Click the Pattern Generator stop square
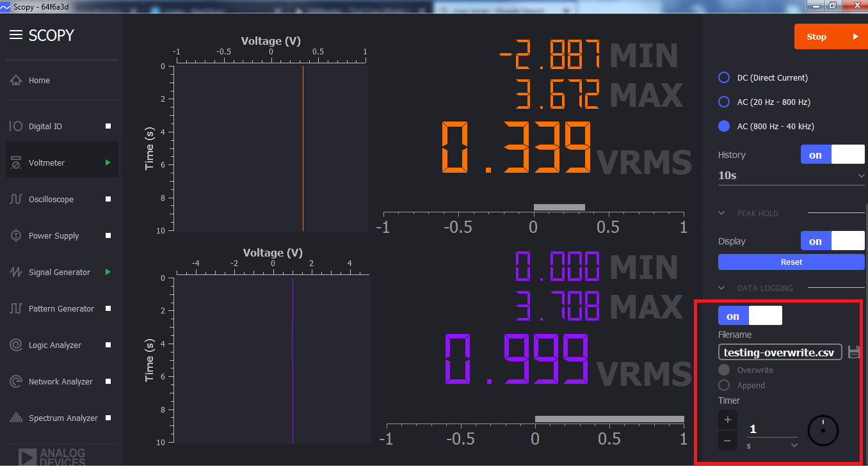The width and height of the screenshot is (868, 467). pos(108,309)
